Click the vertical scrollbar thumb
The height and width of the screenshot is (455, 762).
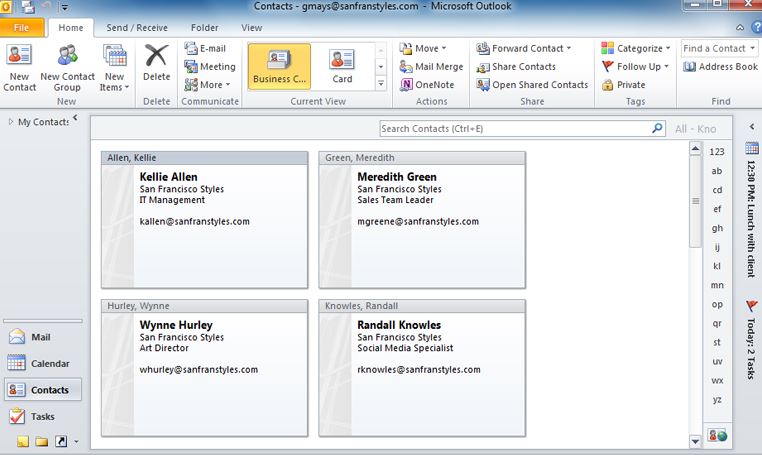(x=695, y=201)
